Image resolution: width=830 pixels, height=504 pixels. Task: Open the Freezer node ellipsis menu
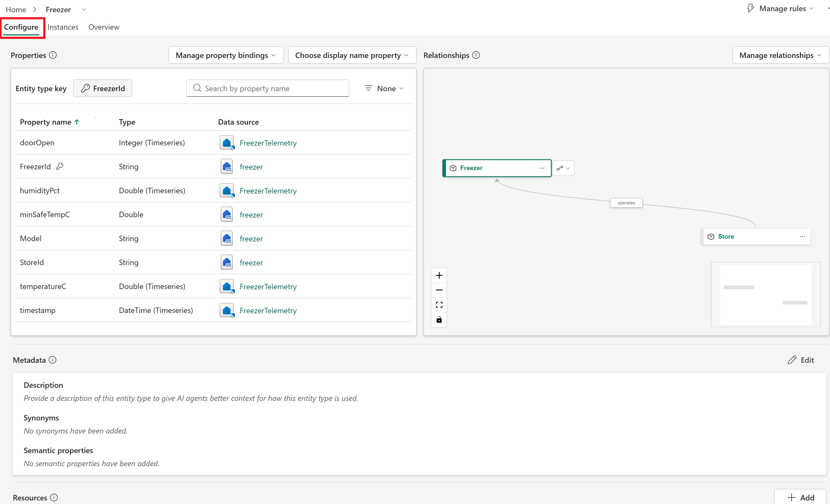coord(542,168)
